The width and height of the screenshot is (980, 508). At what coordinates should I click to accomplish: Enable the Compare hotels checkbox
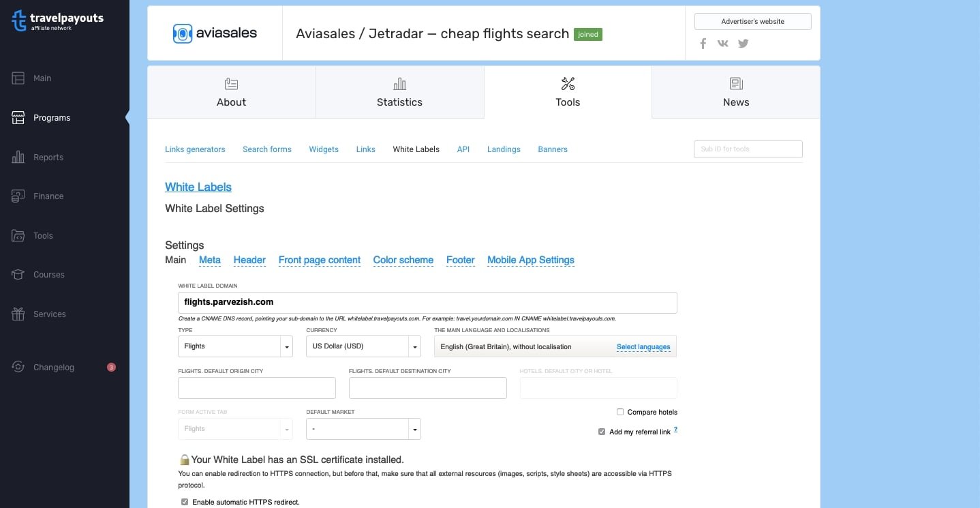pos(620,412)
